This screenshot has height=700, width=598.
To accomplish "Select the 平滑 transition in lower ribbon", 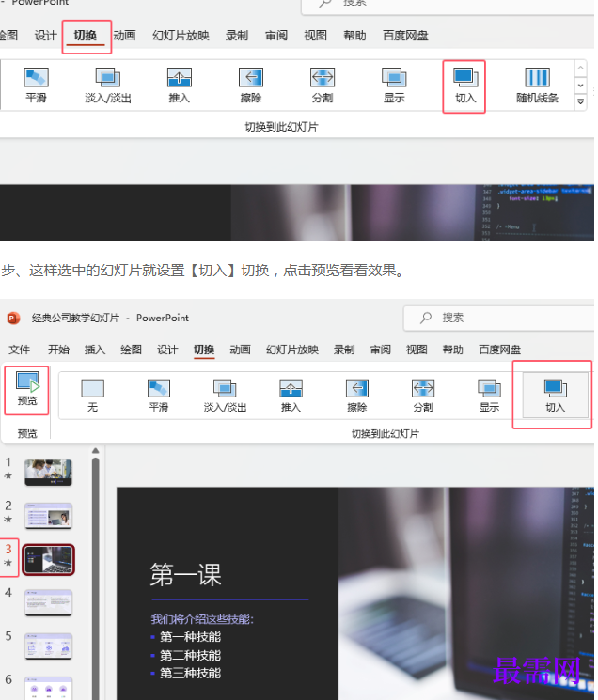I will point(159,396).
